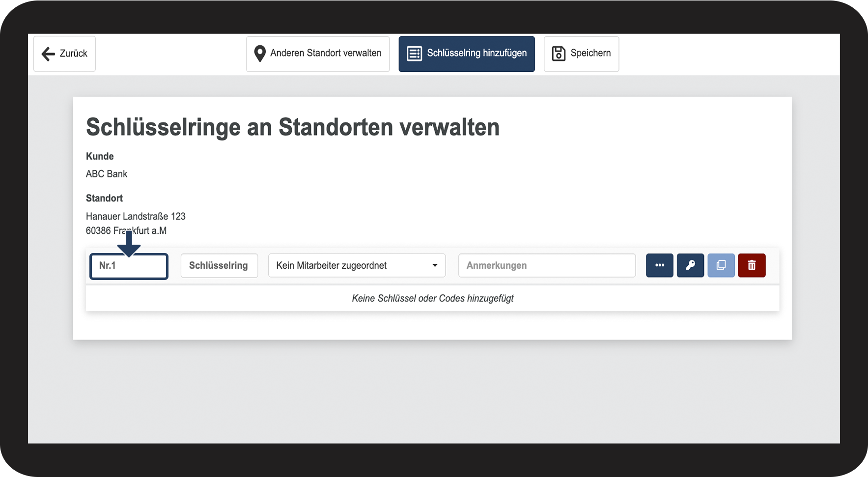Click the Keine Schlüssel oder Codes text
The width and height of the screenshot is (868, 477).
433,298
